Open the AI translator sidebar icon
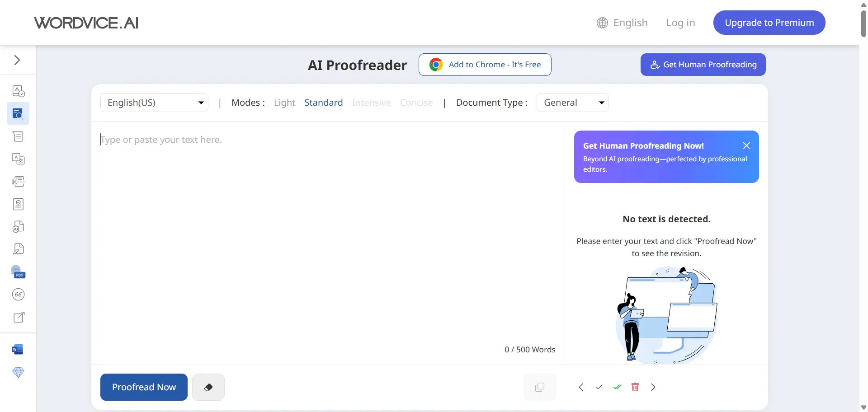 (x=18, y=159)
